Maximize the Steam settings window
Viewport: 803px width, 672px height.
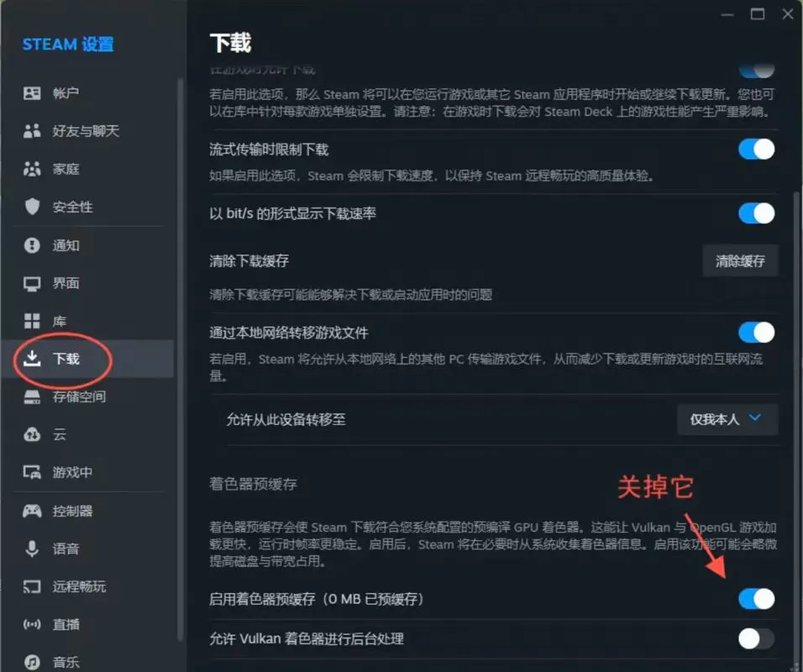(x=758, y=14)
